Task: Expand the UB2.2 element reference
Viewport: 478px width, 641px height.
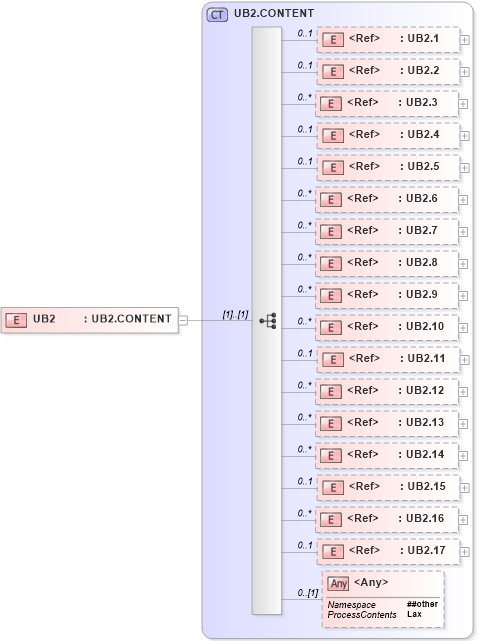Action: tap(465, 72)
